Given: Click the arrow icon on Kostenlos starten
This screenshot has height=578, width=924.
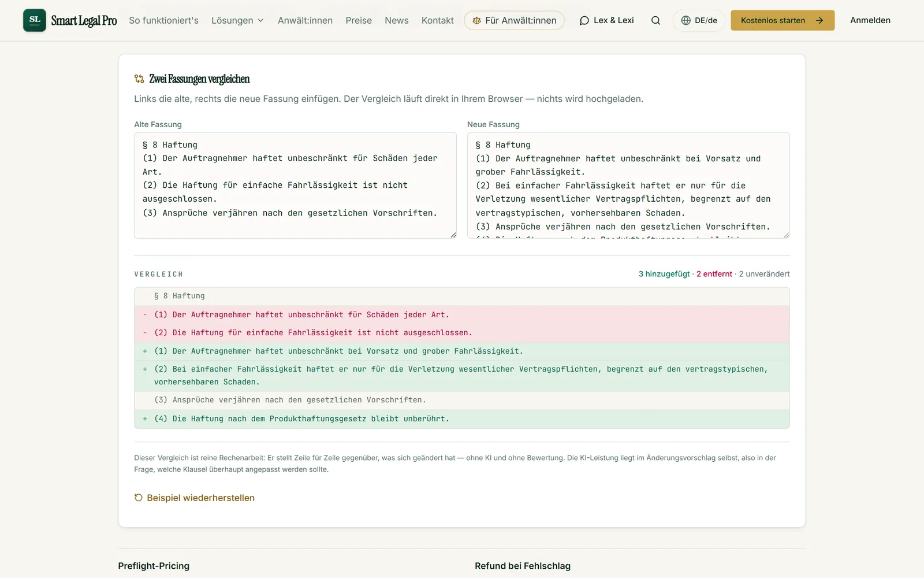Looking at the screenshot, I should click(x=819, y=20).
